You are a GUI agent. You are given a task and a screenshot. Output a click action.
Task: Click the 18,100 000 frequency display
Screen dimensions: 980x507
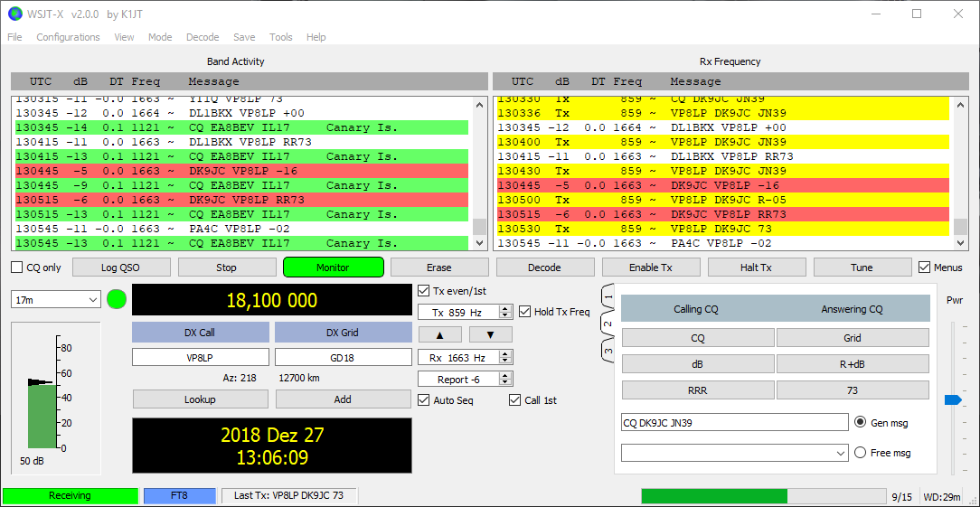[272, 300]
